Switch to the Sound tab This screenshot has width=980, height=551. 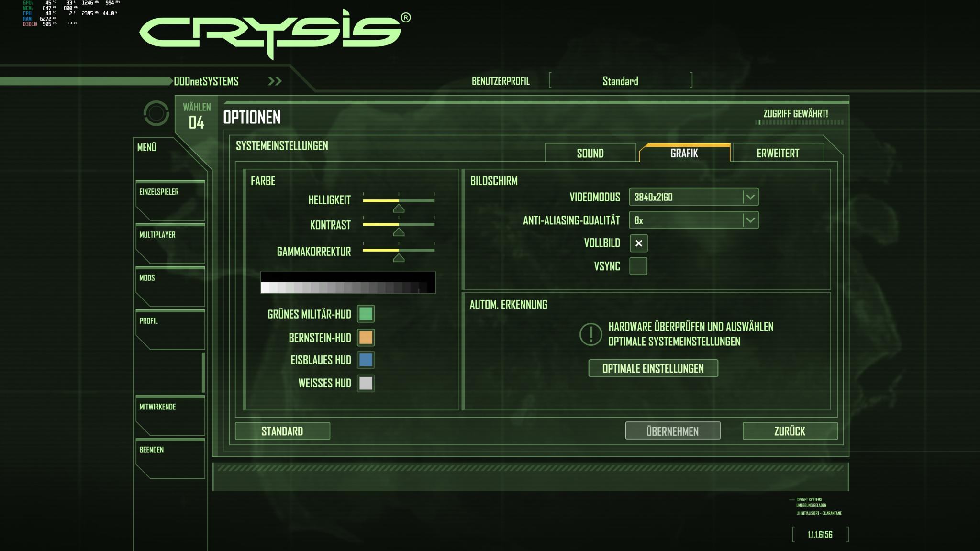[590, 153]
